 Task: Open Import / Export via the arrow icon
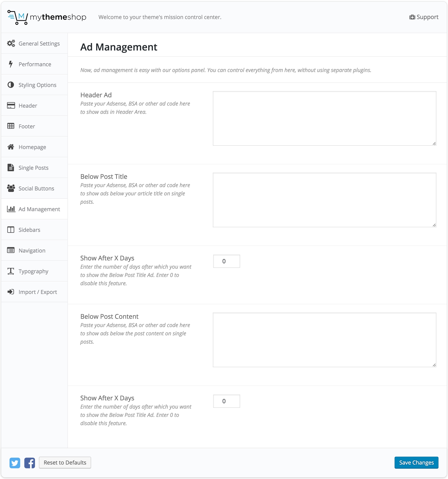pyautogui.click(x=11, y=292)
